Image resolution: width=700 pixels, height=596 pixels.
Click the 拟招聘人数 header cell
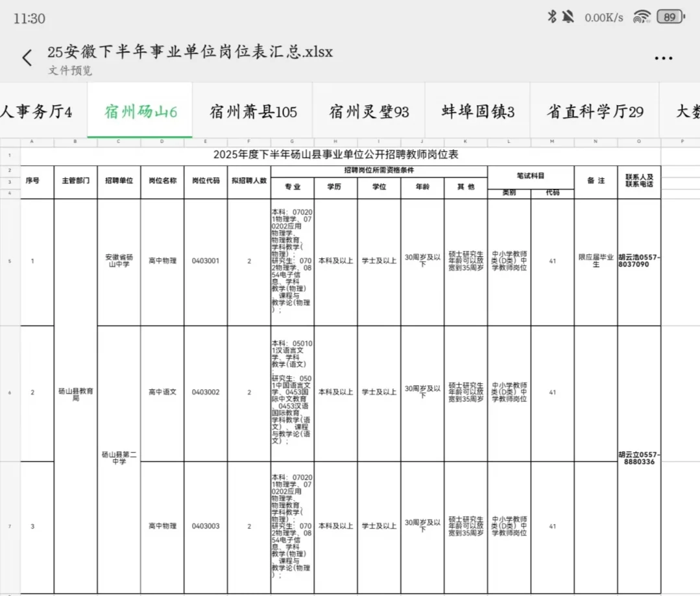click(249, 181)
